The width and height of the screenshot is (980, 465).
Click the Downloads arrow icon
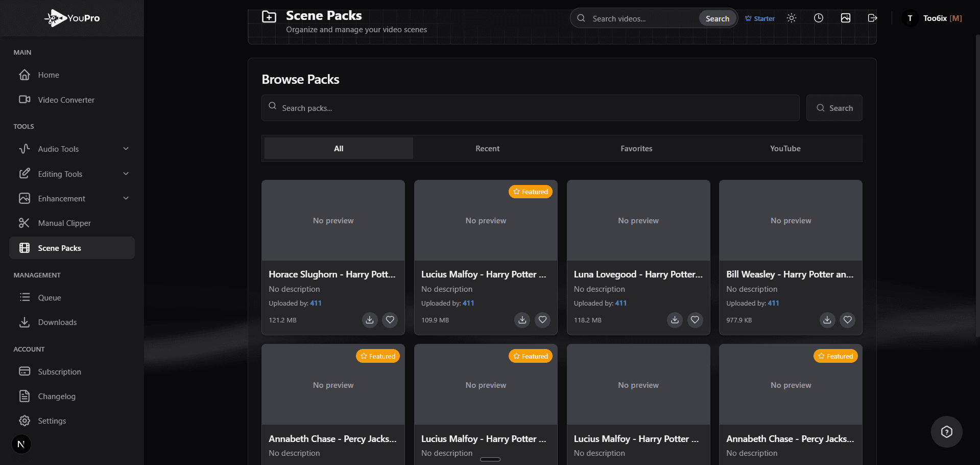[x=25, y=322]
